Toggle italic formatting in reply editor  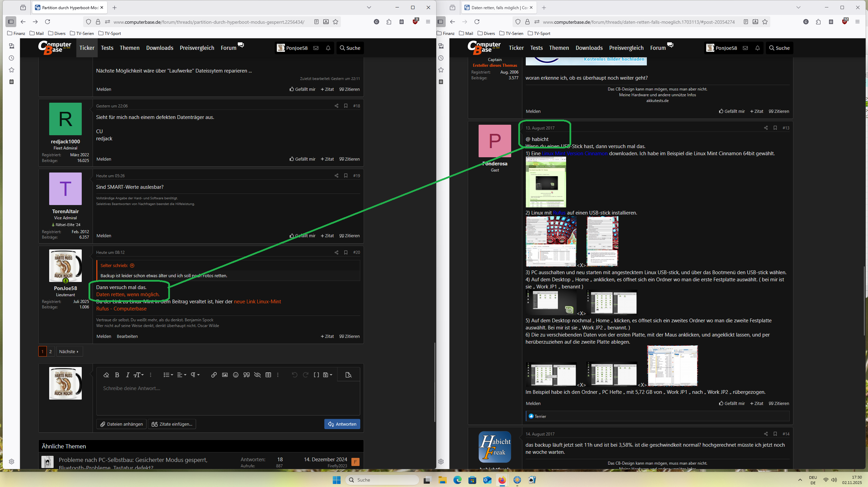(128, 375)
